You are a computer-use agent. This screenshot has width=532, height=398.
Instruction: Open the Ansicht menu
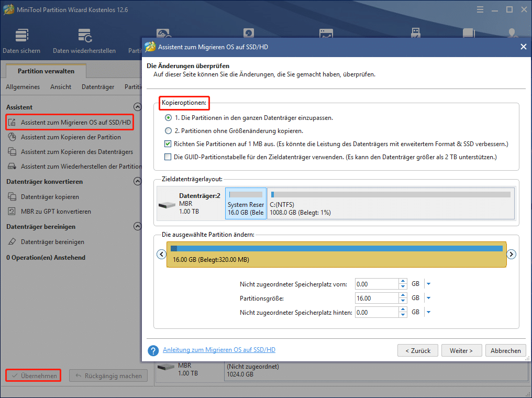(61, 87)
